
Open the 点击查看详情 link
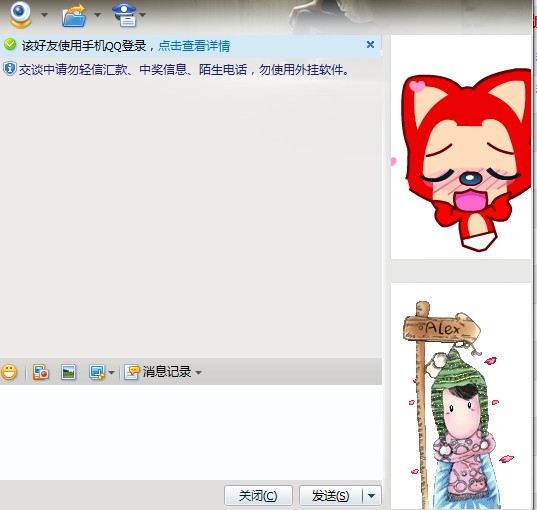pyautogui.click(x=194, y=46)
